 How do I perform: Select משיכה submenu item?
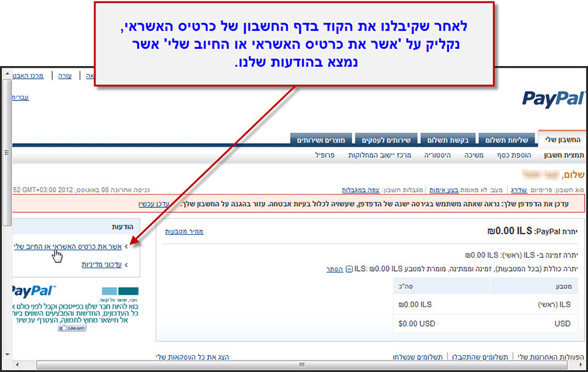pyautogui.click(x=474, y=155)
